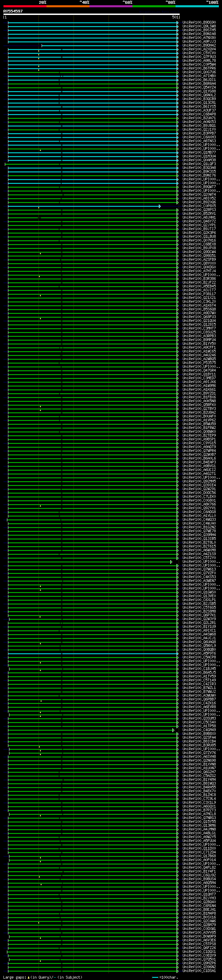Select label UniRef100_C6B4P8

point(199,114)
